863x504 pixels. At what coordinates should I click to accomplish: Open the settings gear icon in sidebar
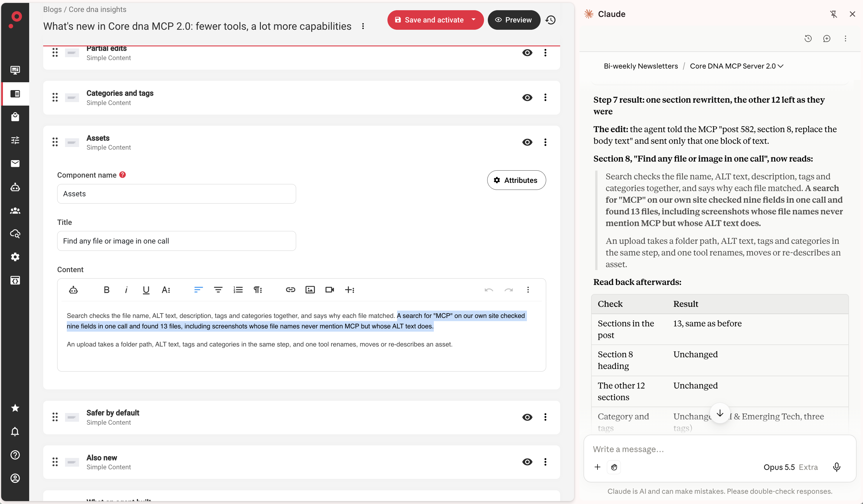click(15, 257)
